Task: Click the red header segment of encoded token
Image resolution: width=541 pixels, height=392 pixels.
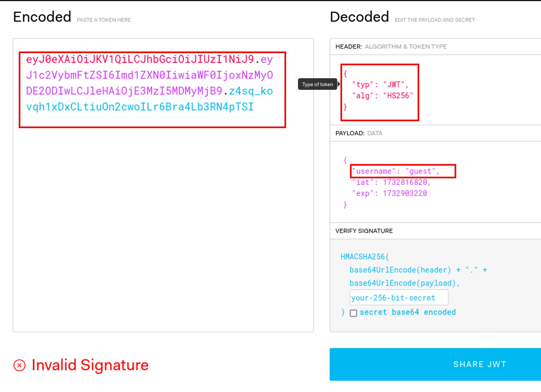Action: pyautogui.click(x=140, y=59)
